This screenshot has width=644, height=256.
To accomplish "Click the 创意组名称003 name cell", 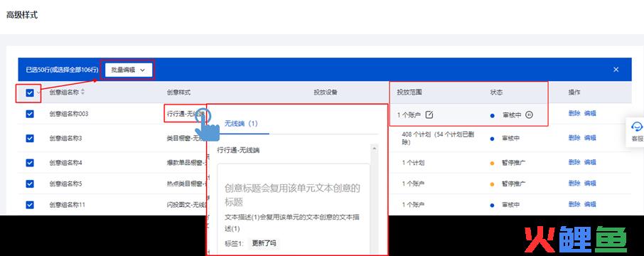I will click(68, 114).
